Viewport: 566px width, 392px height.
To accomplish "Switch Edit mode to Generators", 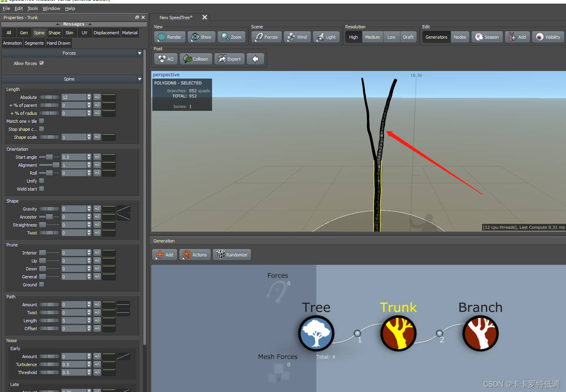I will tap(436, 37).
